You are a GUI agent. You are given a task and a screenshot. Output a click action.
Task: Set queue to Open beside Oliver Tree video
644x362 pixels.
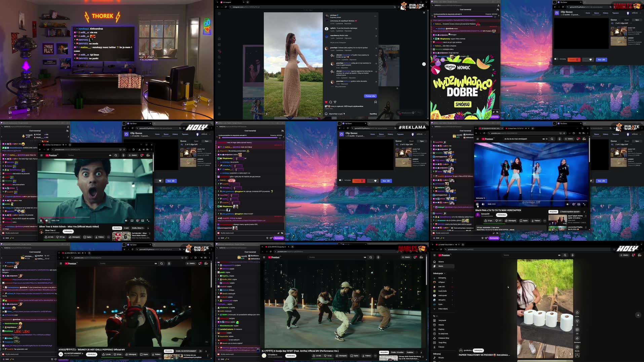pos(206,141)
